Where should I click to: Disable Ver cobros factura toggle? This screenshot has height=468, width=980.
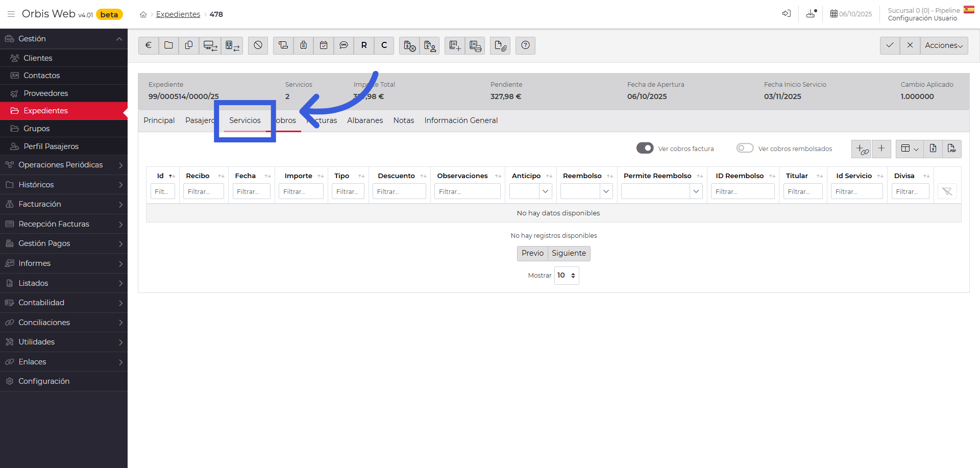point(645,148)
